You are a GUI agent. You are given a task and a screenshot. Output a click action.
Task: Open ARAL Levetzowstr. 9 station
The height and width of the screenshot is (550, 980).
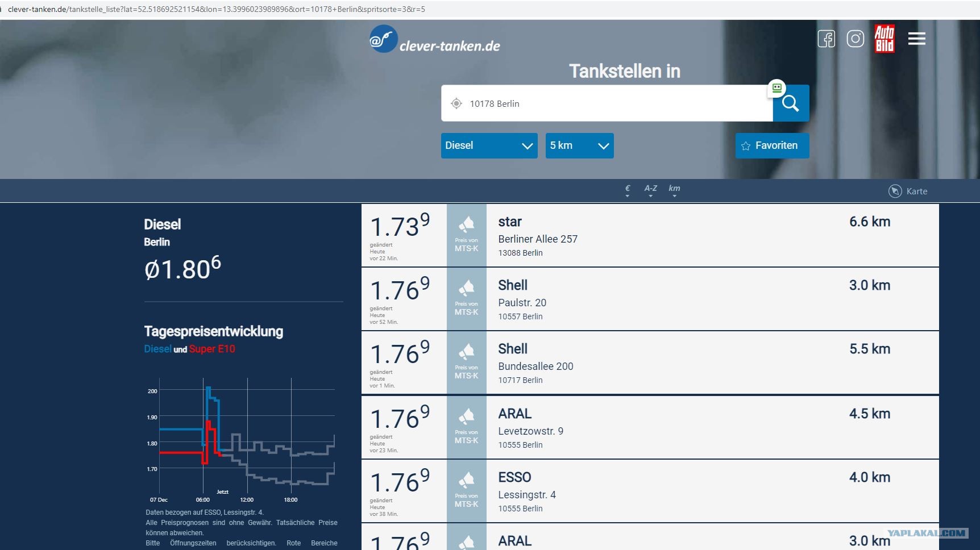(x=650, y=427)
